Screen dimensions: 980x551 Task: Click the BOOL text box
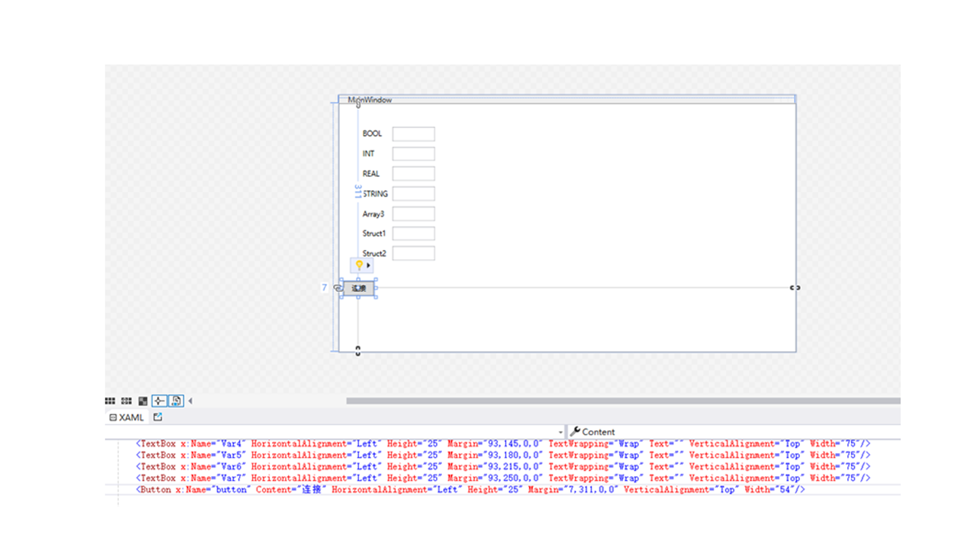(x=413, y=134)
